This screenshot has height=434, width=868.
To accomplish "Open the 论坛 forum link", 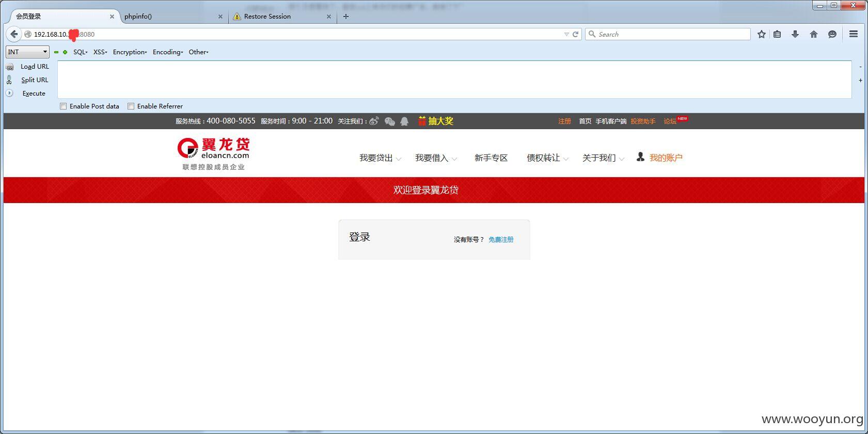I will coord(670,121).
